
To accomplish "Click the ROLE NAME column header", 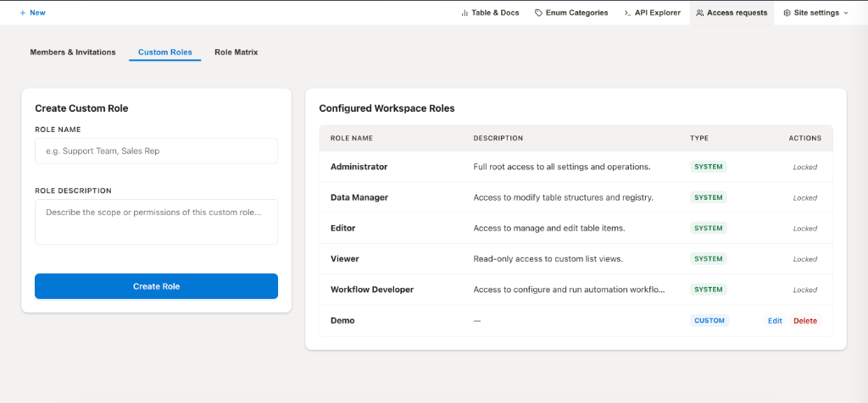I will click(352, 138).
